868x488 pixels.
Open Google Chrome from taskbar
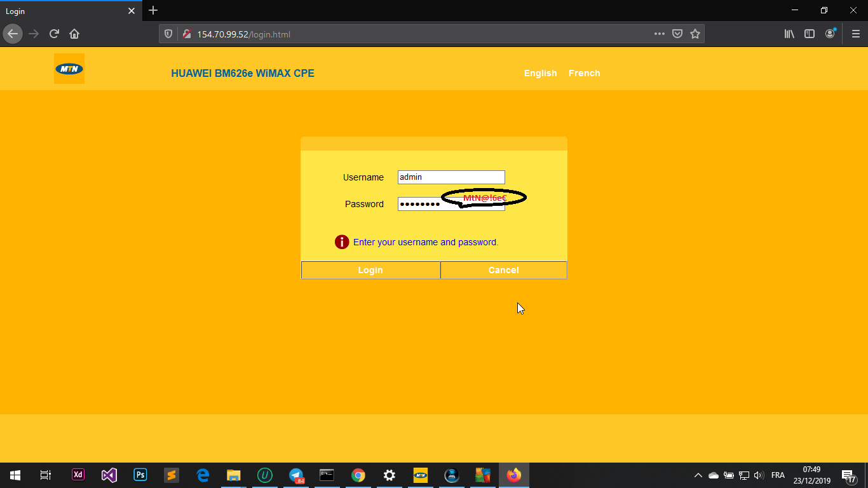tap(358, 475)
